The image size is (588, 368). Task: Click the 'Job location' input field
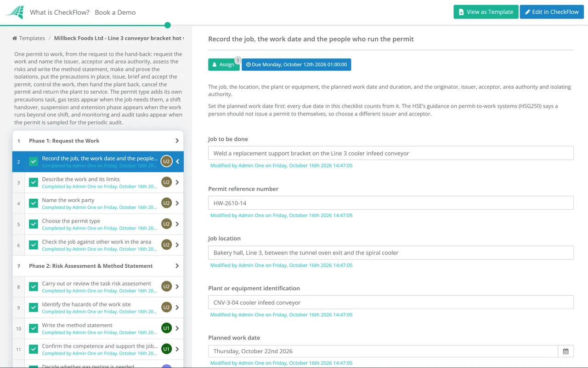[391, 253]
